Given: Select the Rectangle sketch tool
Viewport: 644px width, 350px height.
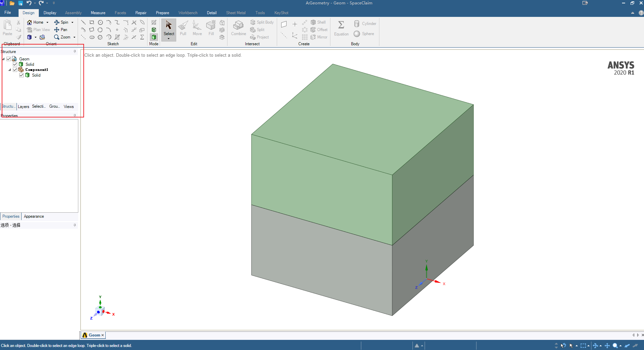Looking at the screenshot, I should point(92,22).
